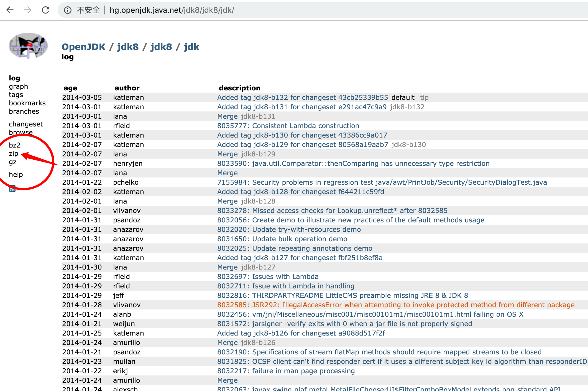Go to the branches page
The height and width of the screenshot is (391, 588).
point(24,111)
